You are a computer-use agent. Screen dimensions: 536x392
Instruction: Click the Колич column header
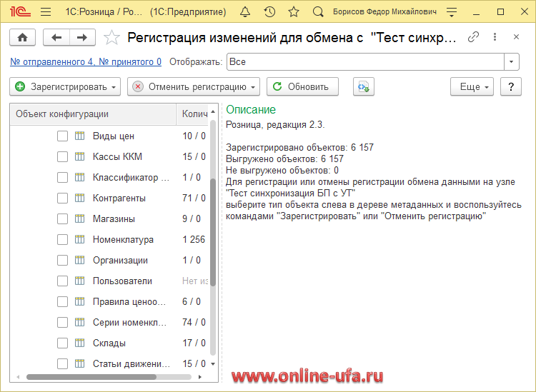tap(193, 114)
